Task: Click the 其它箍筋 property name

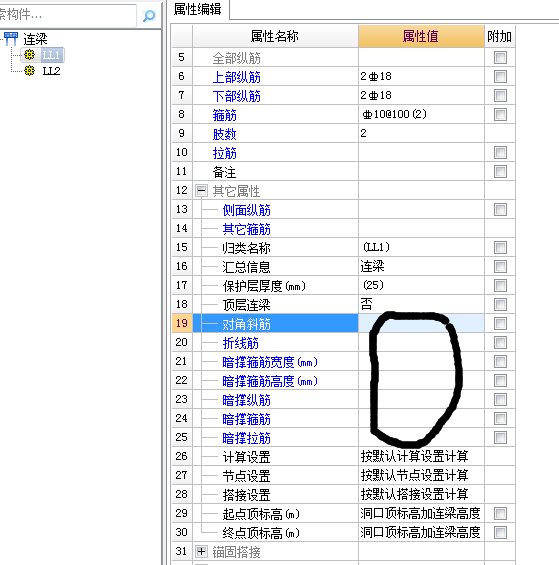Action: point(247,229)
